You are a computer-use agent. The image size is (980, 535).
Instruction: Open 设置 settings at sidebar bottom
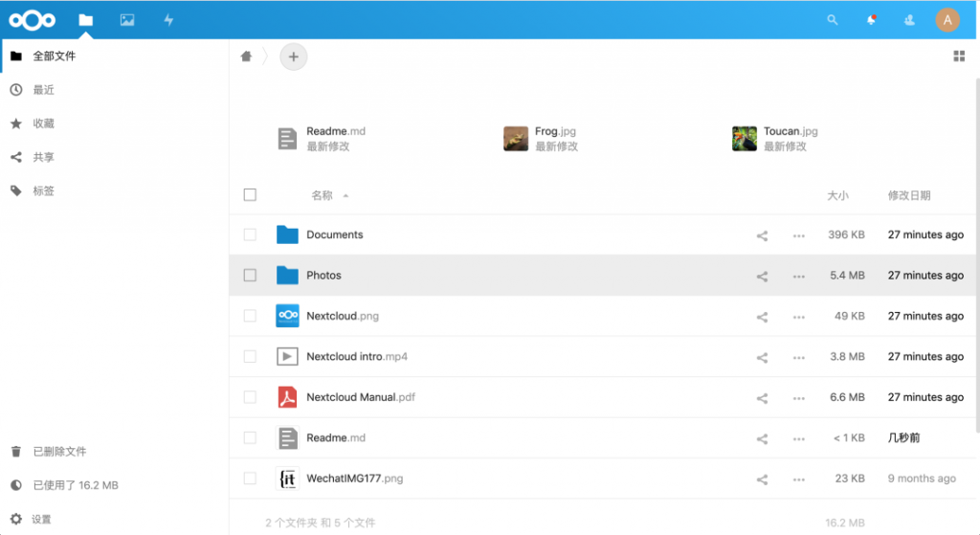click(x=41, y=519)
